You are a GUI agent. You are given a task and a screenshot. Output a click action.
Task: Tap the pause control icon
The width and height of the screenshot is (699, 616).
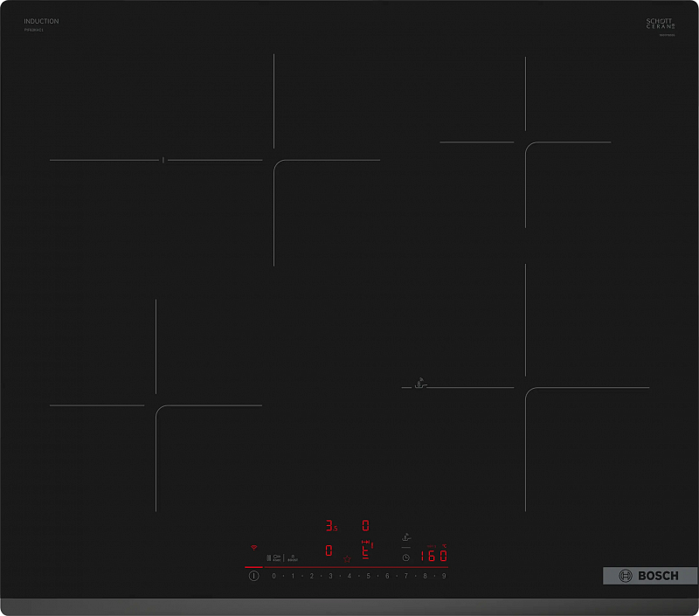[x=269, y=557]
